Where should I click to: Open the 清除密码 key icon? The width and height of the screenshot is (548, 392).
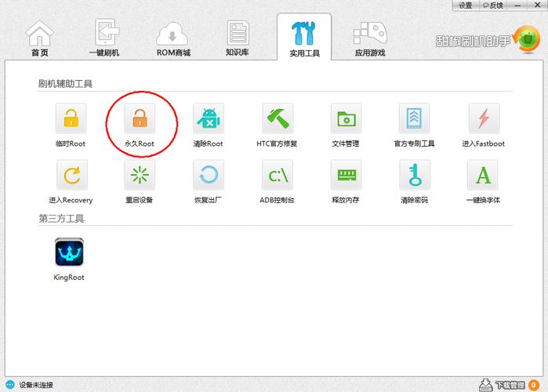[x=414, y=176]
